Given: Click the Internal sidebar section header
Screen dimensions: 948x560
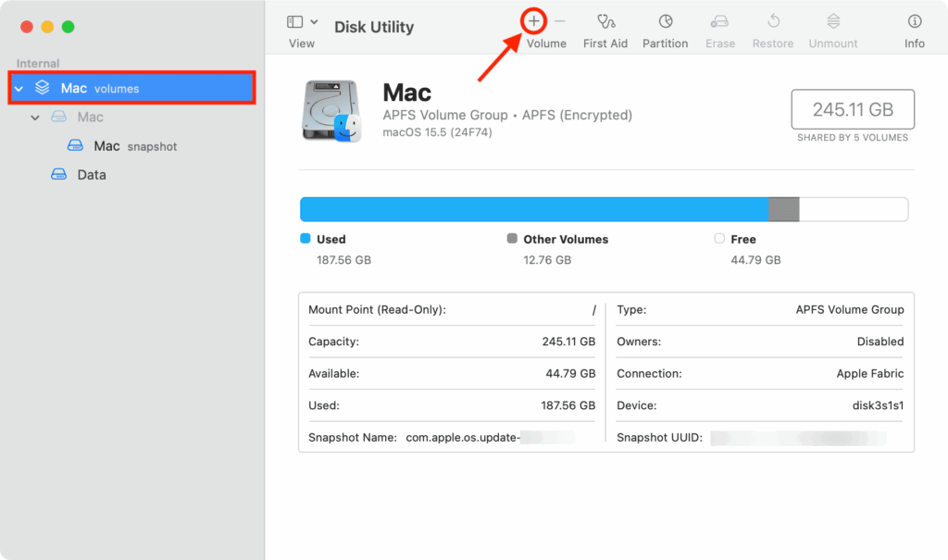Looking at the screenshot, I should click(x=37, y=64).
